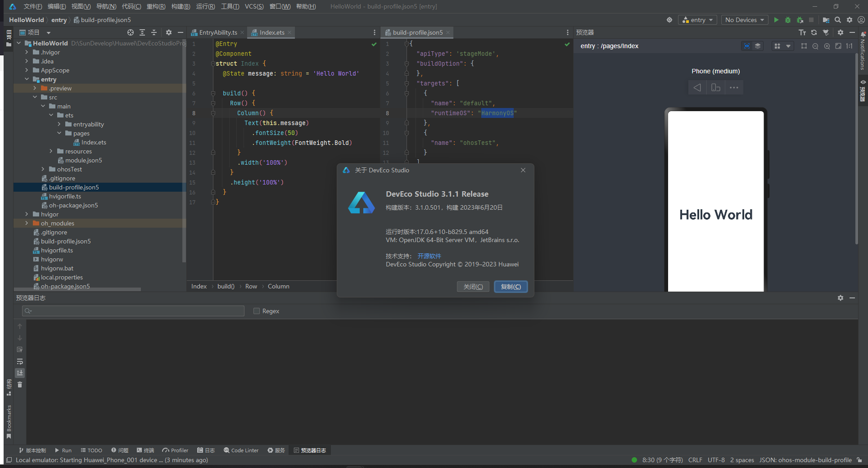Reset previewer zoom to 1:1
The image size is (868, 468).
[849, 46]
